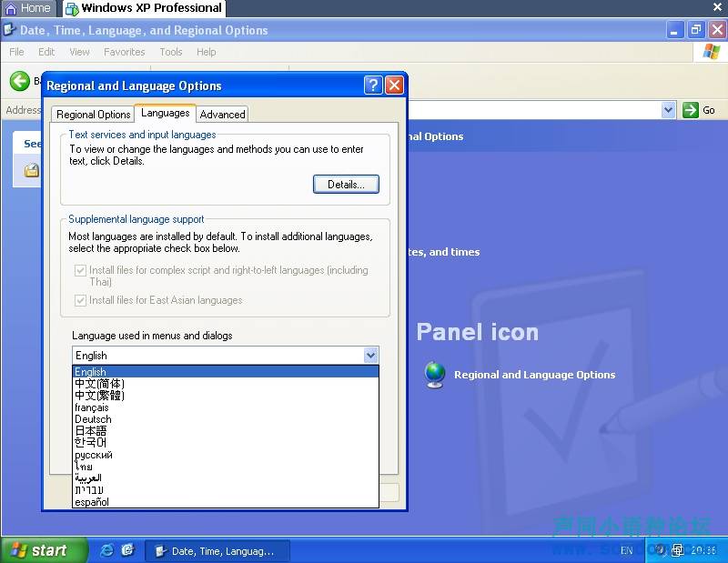The image size is (728, 563).
Task: Toggle the complex script and right-to-left languages checkbox
Action: pyautogui.click(x=80, y=270)
